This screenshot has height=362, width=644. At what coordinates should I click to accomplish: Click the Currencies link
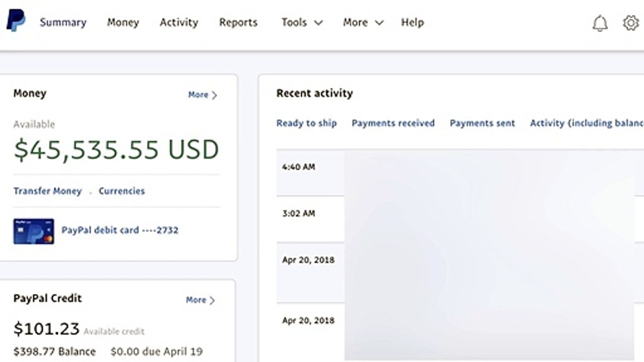(122, 191)
